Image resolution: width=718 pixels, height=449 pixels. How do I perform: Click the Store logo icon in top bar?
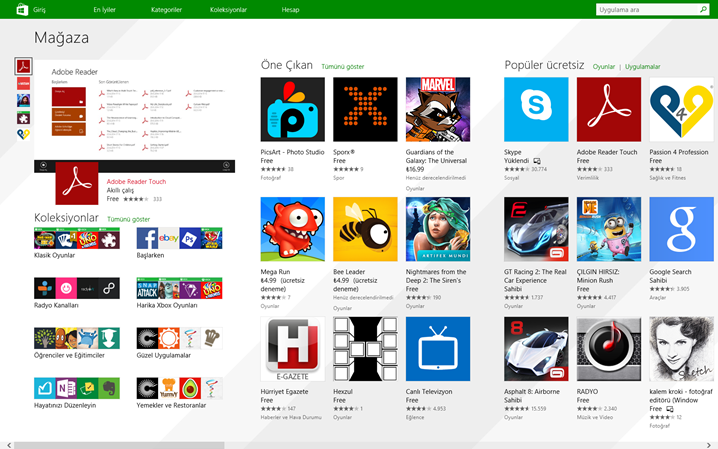point(22,10)
